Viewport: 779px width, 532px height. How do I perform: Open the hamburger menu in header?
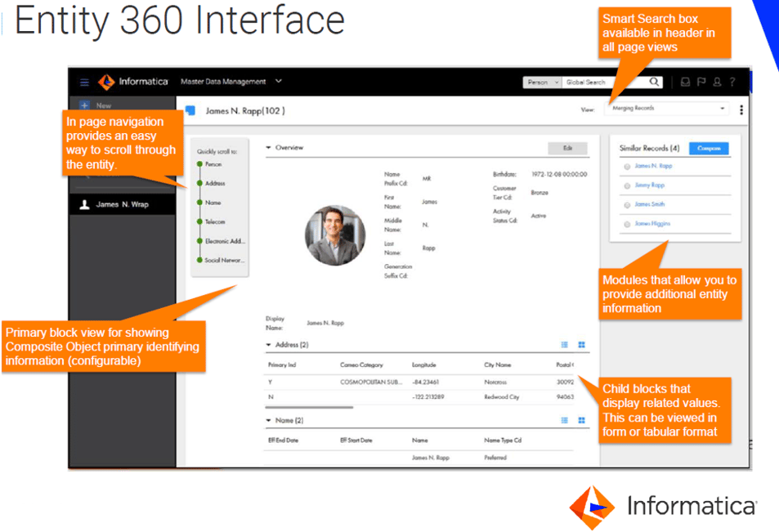click(x=84, y=82)
